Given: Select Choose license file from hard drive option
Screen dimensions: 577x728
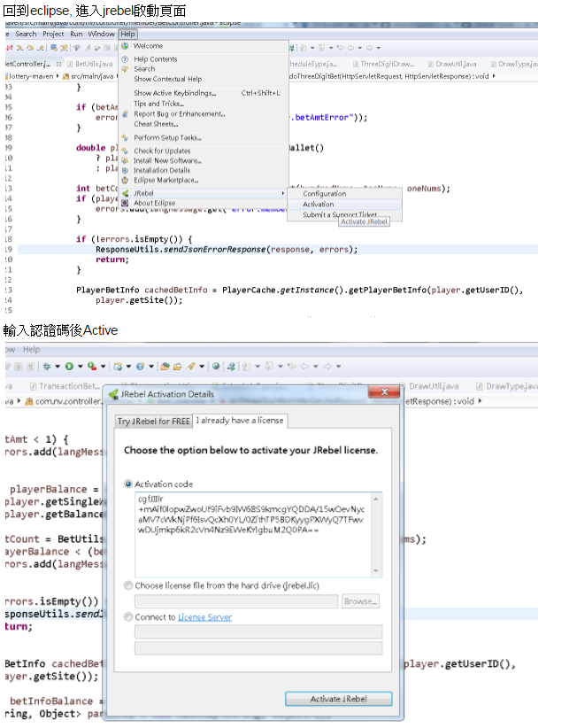Looking at the screenshot, I should (x=128, y=585).
